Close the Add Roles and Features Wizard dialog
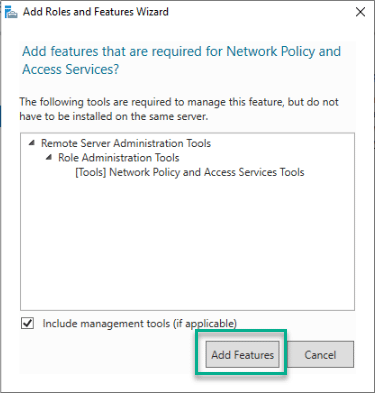The image size is (375, 393). [x=360, y=12]
